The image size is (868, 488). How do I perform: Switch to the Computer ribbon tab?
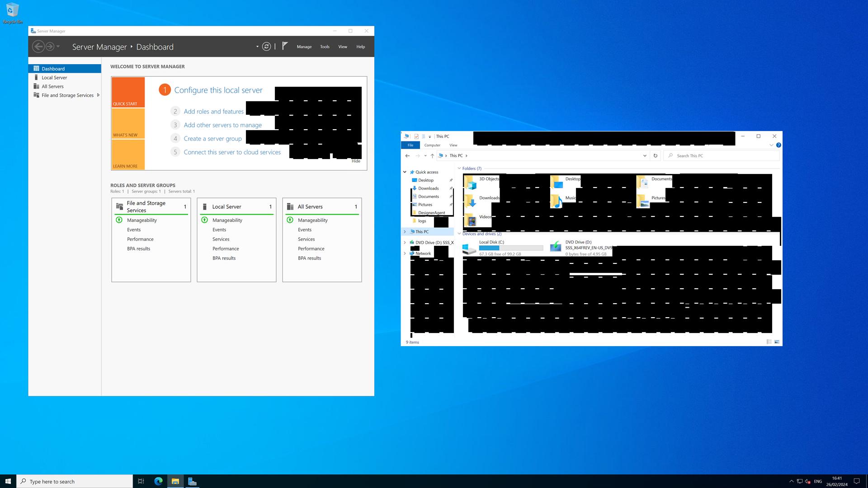pyautogui.click(x=432, y=145)
